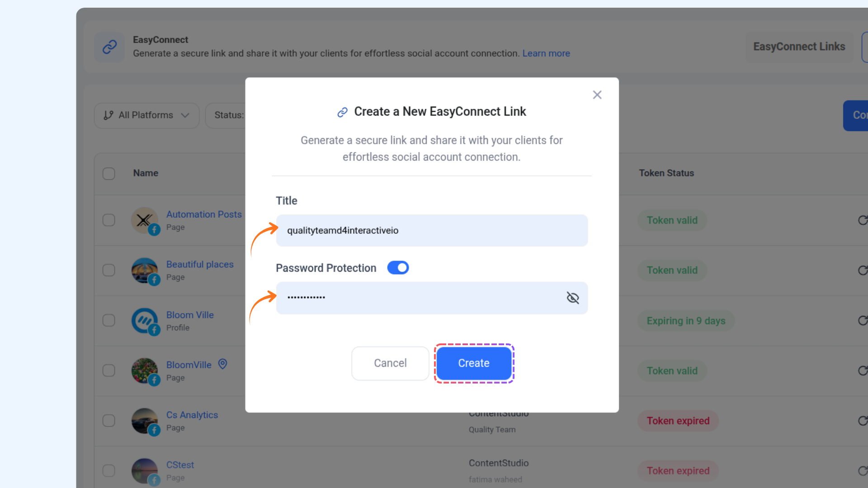Click the Create button
868x488 pixels.
[473, 363]
